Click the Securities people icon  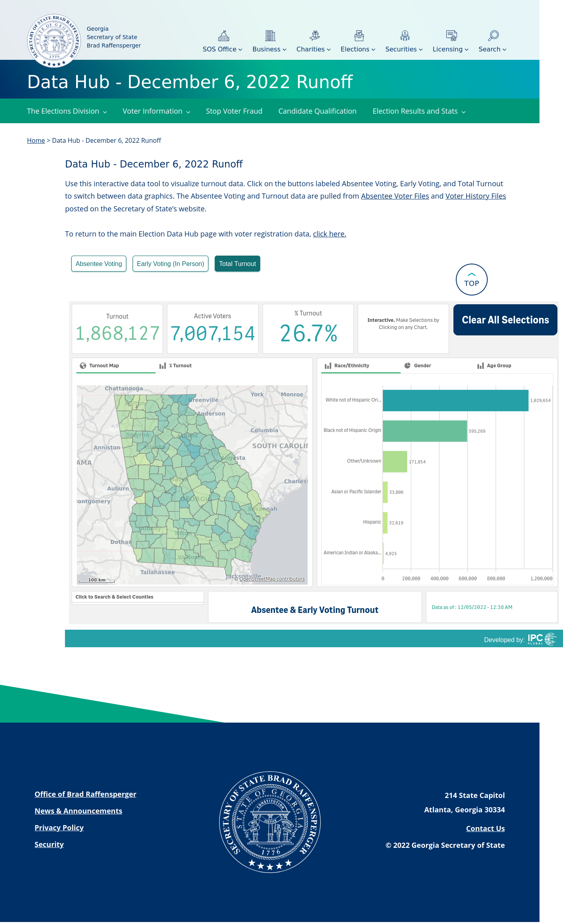(x=405, y=36)
